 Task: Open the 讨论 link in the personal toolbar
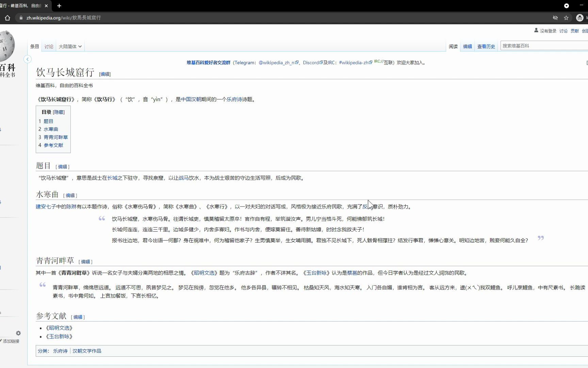coord(563,31)
